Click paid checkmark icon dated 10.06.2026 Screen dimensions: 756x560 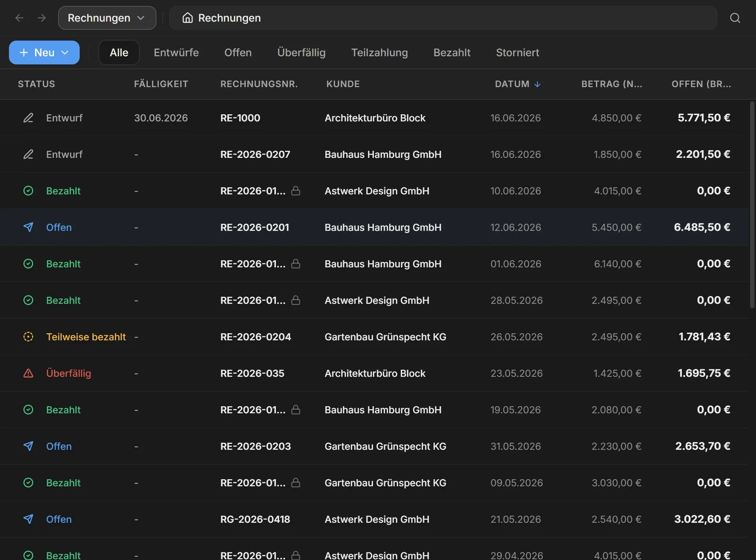point(28,191)
